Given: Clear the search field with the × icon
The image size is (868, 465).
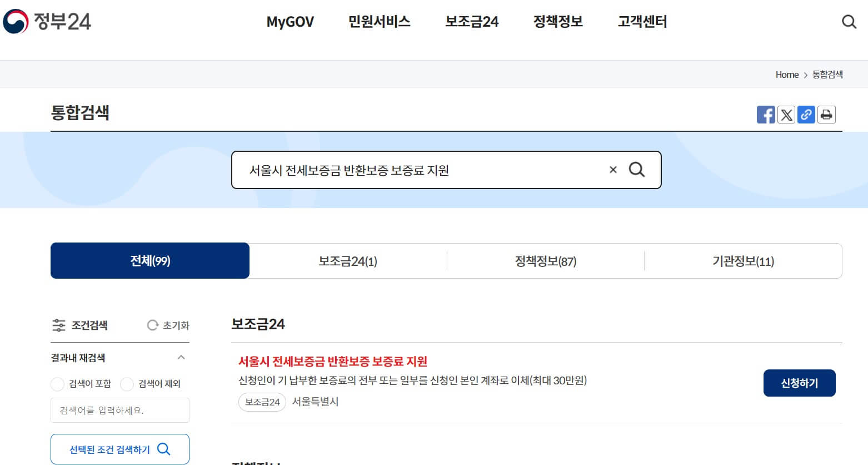Looking at the screenshot, I should coord(613,170).
